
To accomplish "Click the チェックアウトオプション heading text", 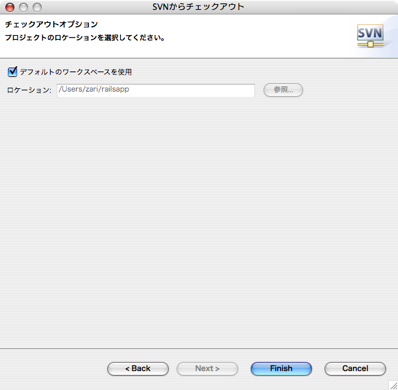I will click(x=51, y=24).
